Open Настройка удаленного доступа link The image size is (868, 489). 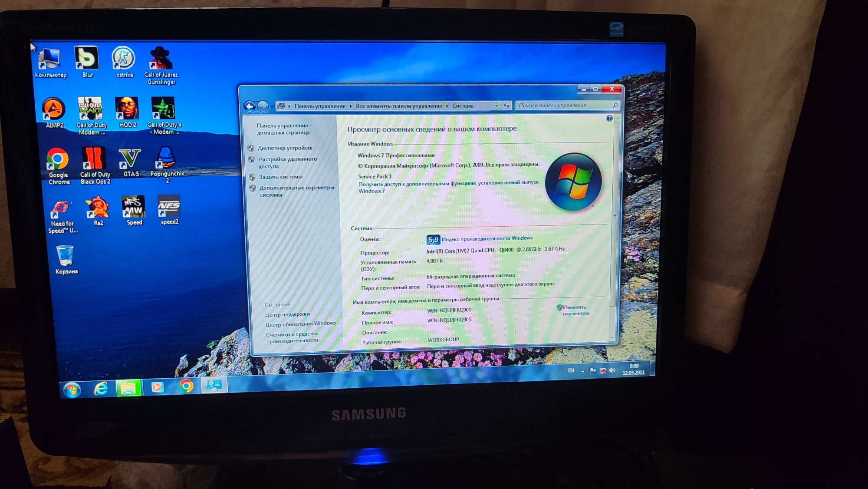(x=287, y=162)
